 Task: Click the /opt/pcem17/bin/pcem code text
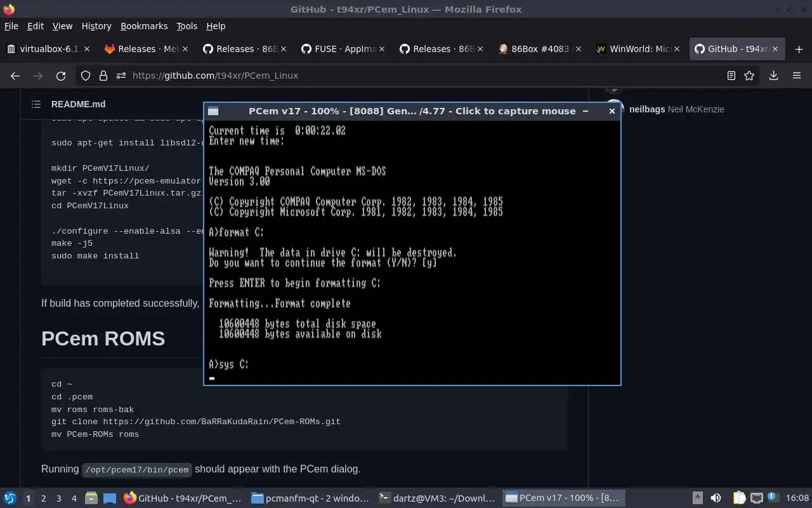136,470
